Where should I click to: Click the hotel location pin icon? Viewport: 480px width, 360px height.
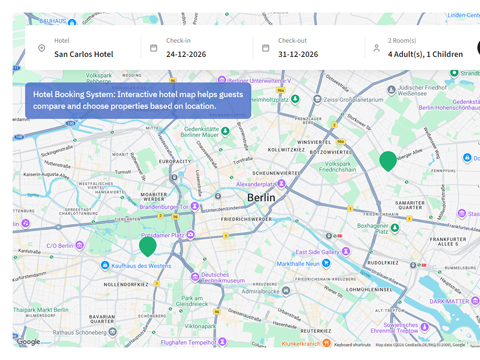pos(42,48)
